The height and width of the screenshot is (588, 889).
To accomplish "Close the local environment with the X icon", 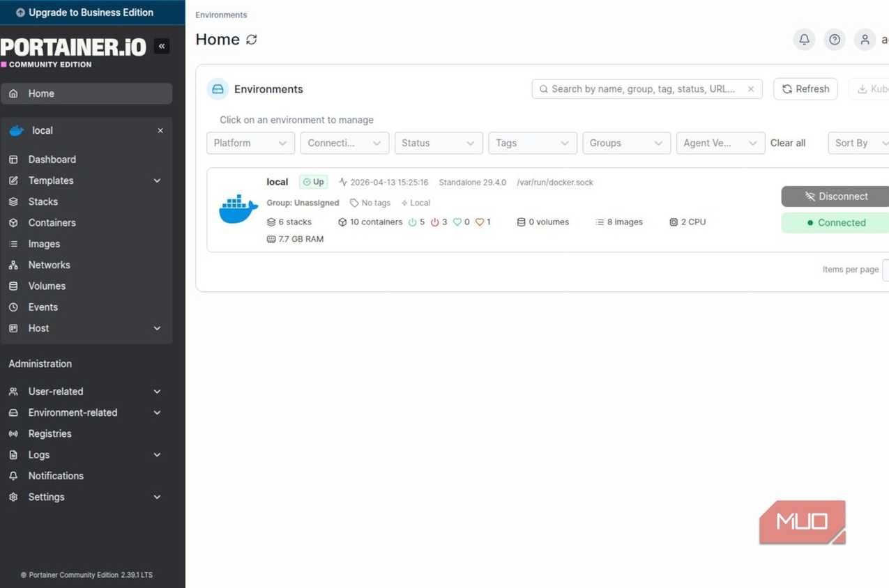I will pyautogui.click(x=160, y=131).
